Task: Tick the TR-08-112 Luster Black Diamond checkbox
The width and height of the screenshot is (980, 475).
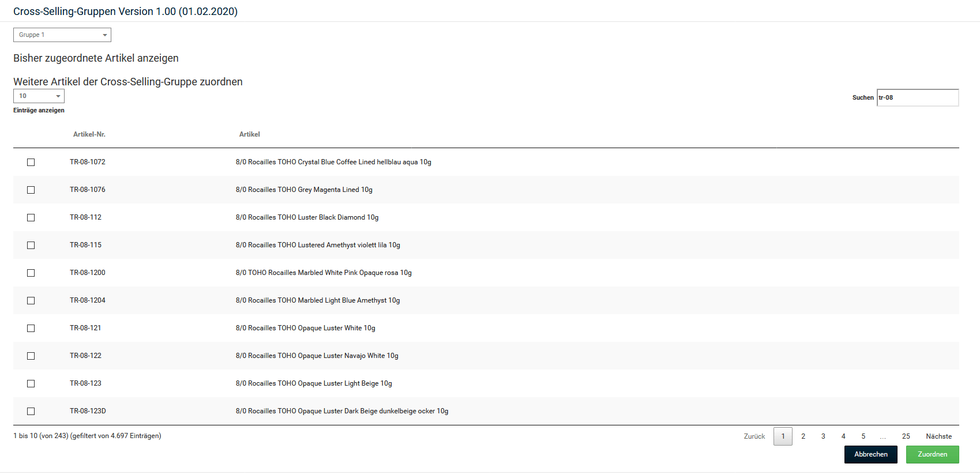Action: point(31,218)
